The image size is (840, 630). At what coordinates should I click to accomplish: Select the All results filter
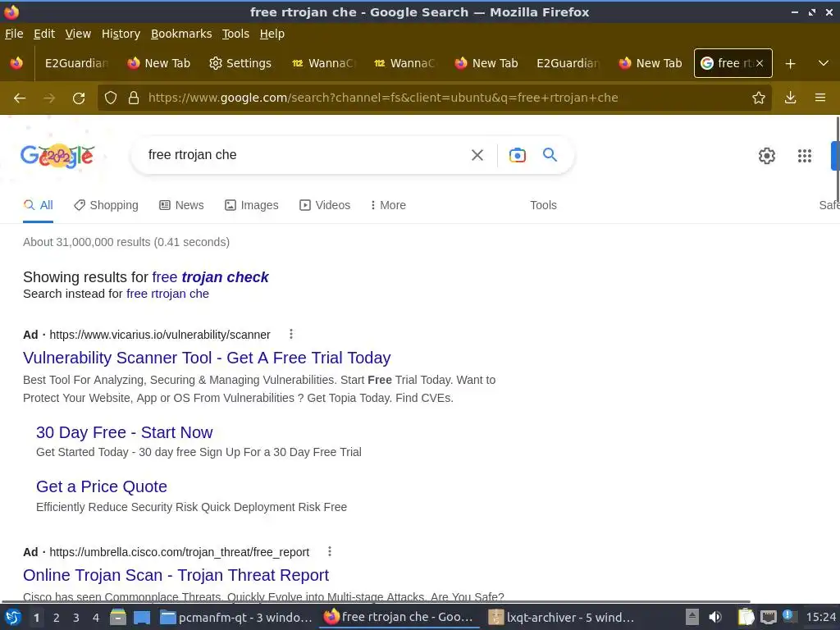[38, 205]
